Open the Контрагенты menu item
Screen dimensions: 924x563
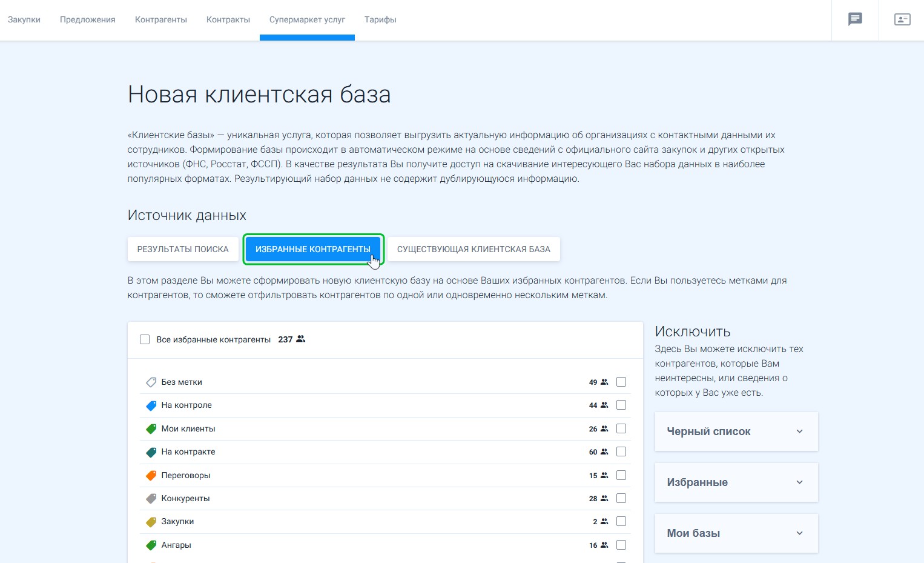coord(161,19)
